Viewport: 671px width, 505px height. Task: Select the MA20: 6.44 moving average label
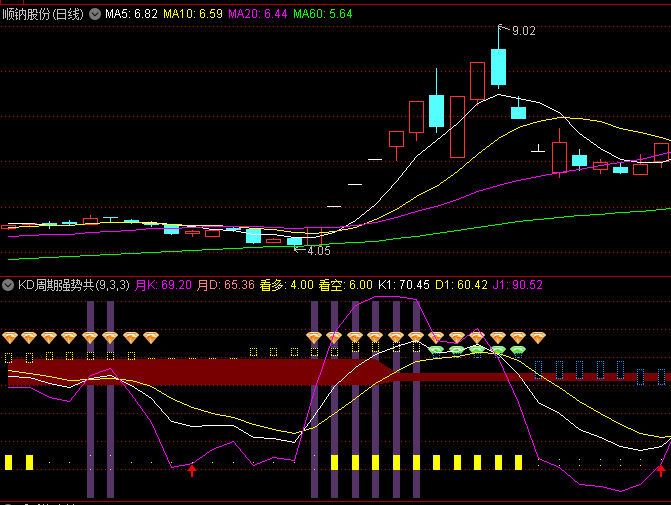click(258, 14)
